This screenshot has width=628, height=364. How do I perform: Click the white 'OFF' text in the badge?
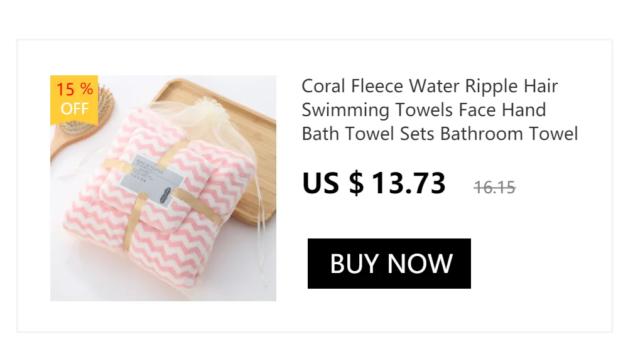[x=74, y=109]
